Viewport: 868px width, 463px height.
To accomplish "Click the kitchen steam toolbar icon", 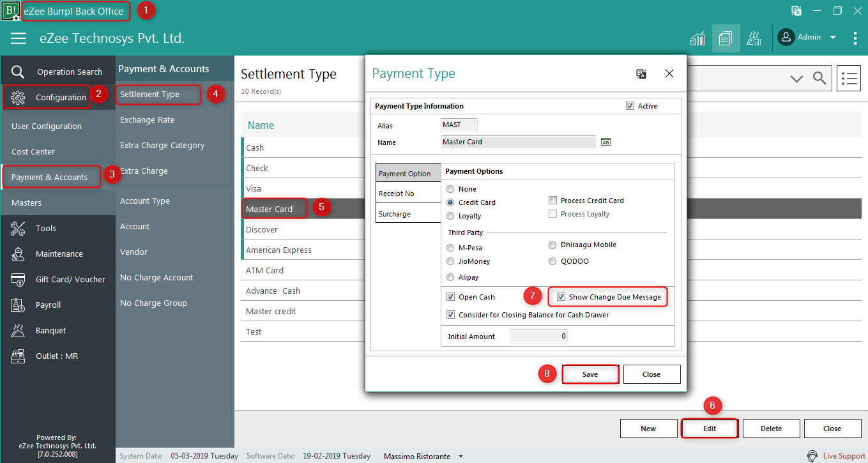I will [754, 38].
